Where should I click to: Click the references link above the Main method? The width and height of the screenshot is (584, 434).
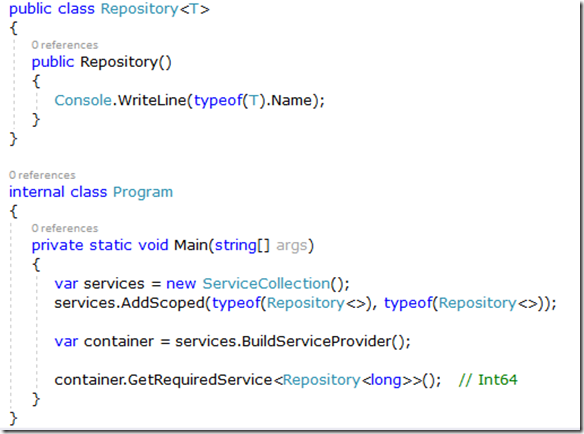[64, 228]
